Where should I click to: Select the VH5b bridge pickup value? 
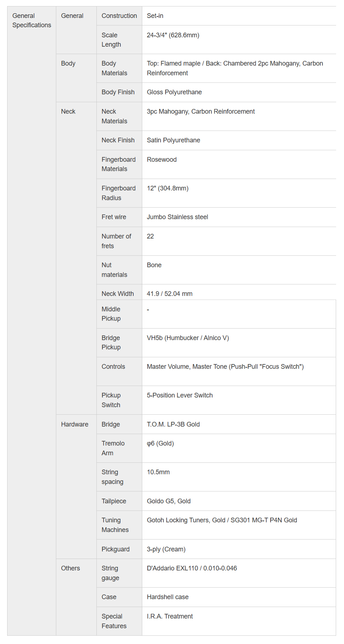point(188,338)
